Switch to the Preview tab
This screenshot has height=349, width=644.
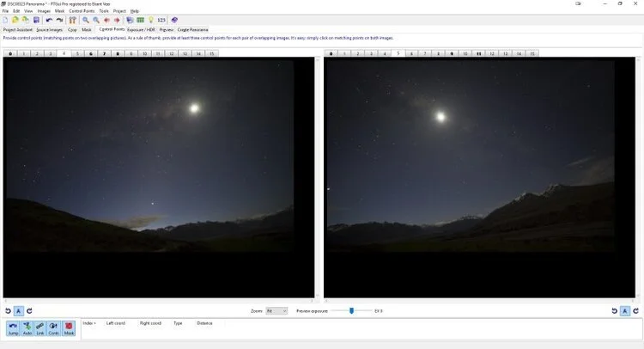click(167, 29)
